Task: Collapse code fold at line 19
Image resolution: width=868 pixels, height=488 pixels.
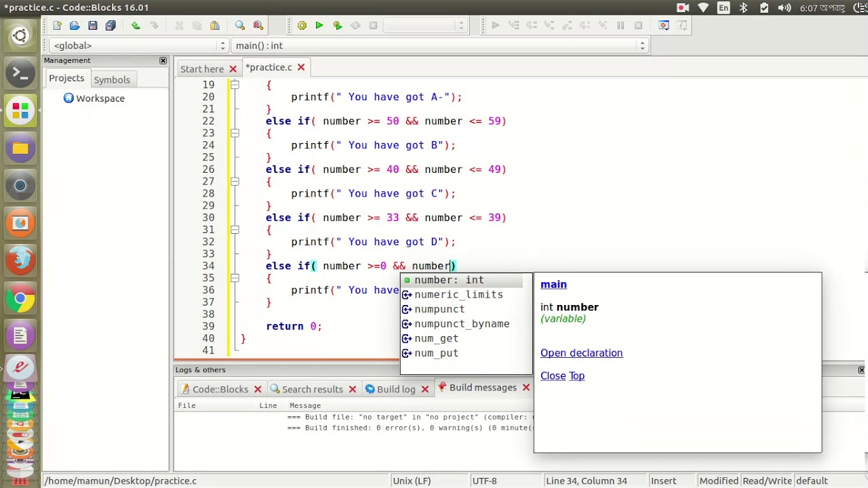Action: coord(235,85)
